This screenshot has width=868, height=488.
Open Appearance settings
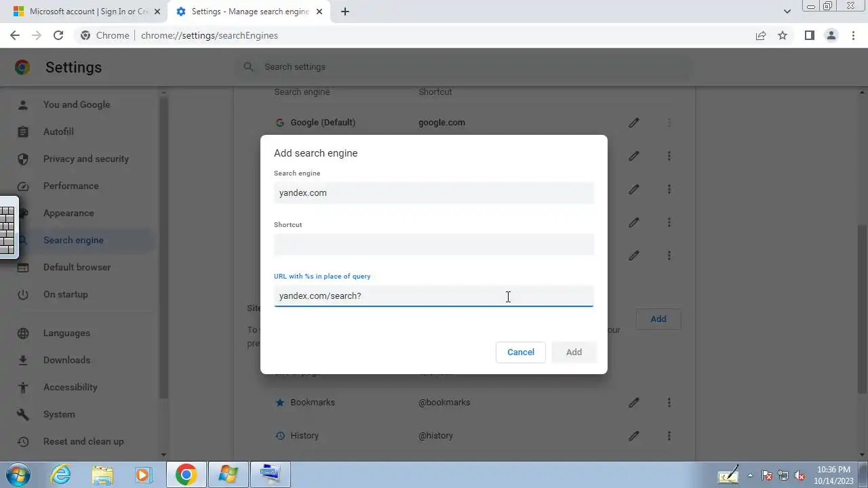pyautogui.click(x=68, y=213)
